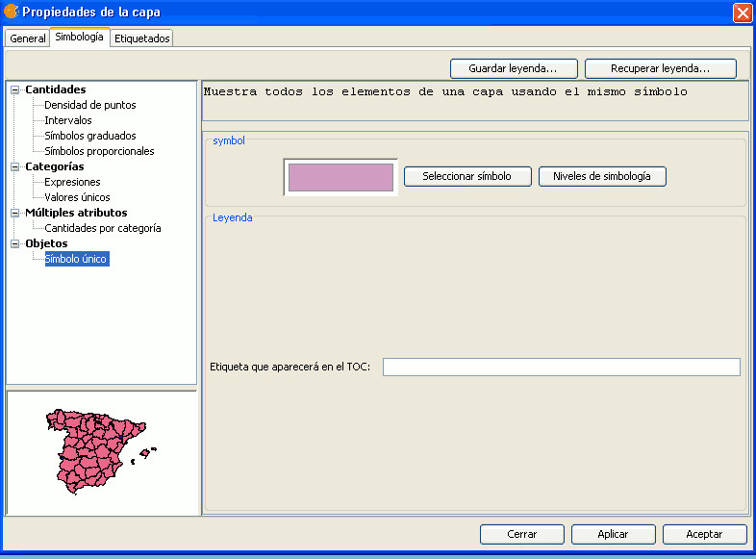Focus the TOC label input field
The width and height of the screenshot is (756, 559).
point(561,367)
